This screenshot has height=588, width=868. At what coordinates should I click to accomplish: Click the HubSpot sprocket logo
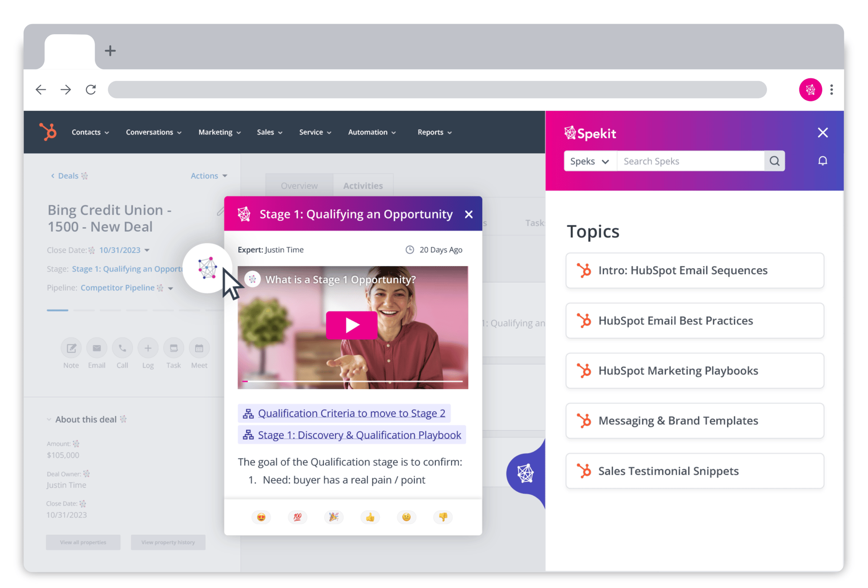47,132
